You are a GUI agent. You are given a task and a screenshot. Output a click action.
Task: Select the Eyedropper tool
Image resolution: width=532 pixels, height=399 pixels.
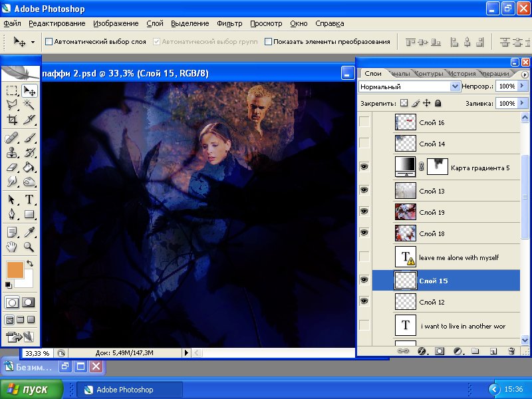tap(29, 231)
